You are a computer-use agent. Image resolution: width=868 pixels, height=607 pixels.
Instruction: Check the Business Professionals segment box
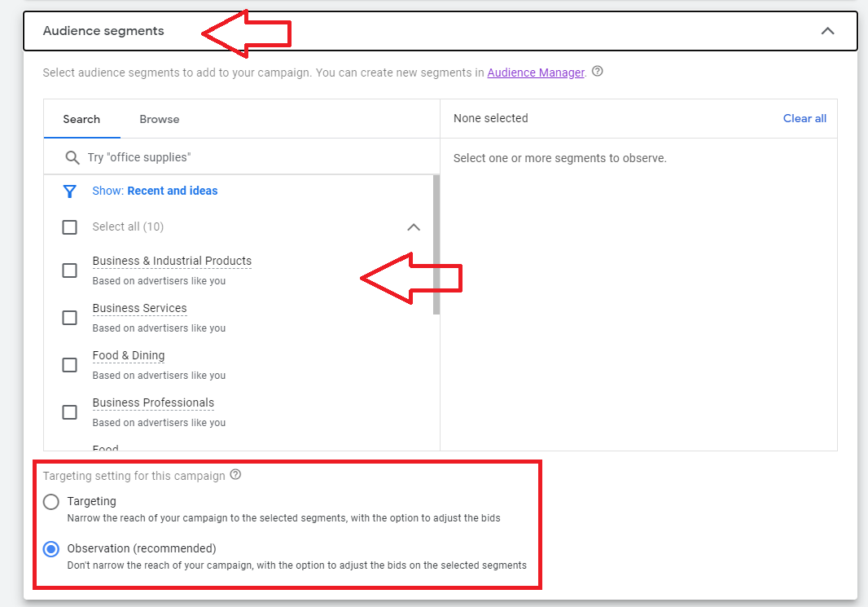click(70, 412)
